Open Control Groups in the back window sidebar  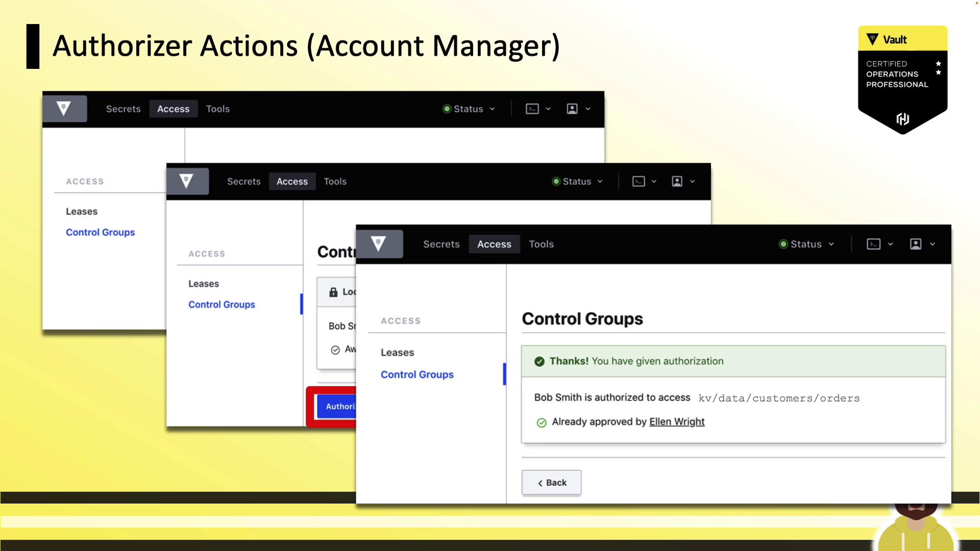coord(100,232)
